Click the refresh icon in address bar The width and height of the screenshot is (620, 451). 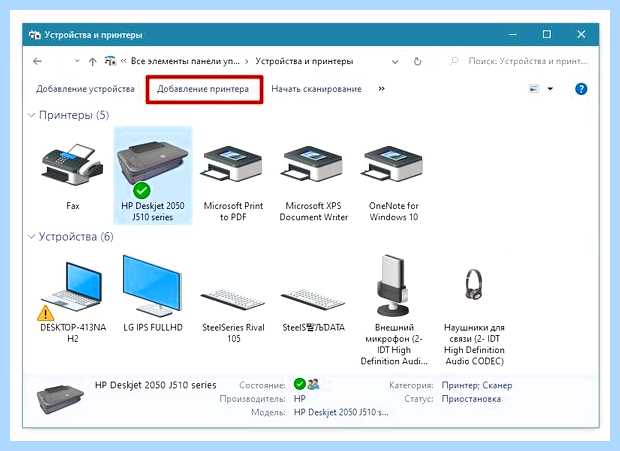click(x=418, y=62)
